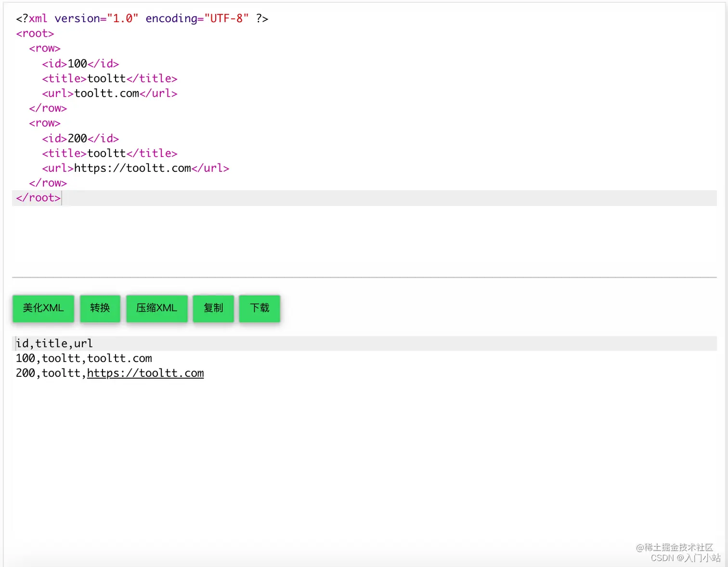Open the https://tooltt.com link in CSV output

click(145, 373)
